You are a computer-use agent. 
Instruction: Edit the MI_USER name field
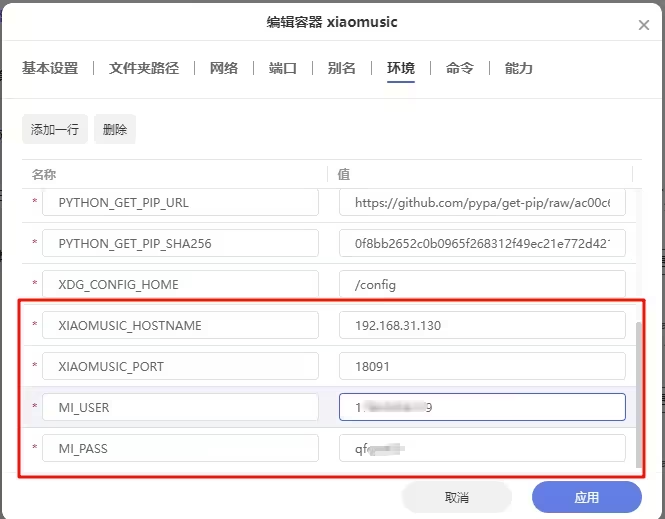(180, 407)
